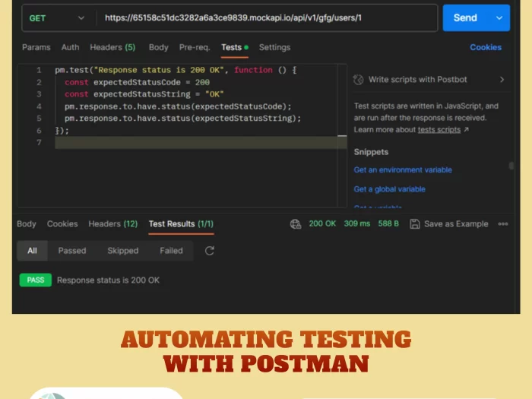Image resolution: width=532 pixels, height=399 pixels.
Task: Go to the request Body tab
Action: [158, 47]
